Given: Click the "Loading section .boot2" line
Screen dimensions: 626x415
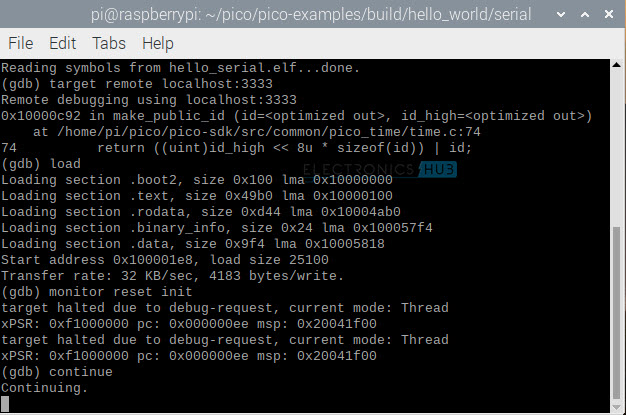Looking at the screenshot, I should [196, 180].
